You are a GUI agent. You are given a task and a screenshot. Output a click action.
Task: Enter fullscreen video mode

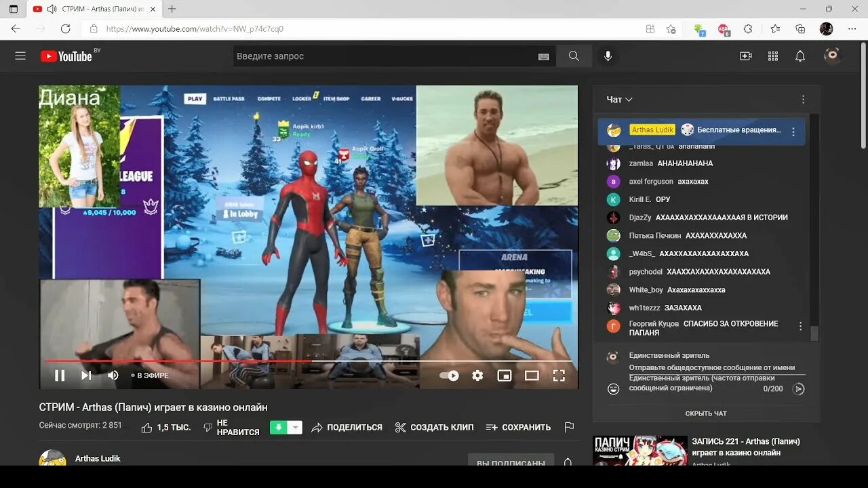point(559,375)
